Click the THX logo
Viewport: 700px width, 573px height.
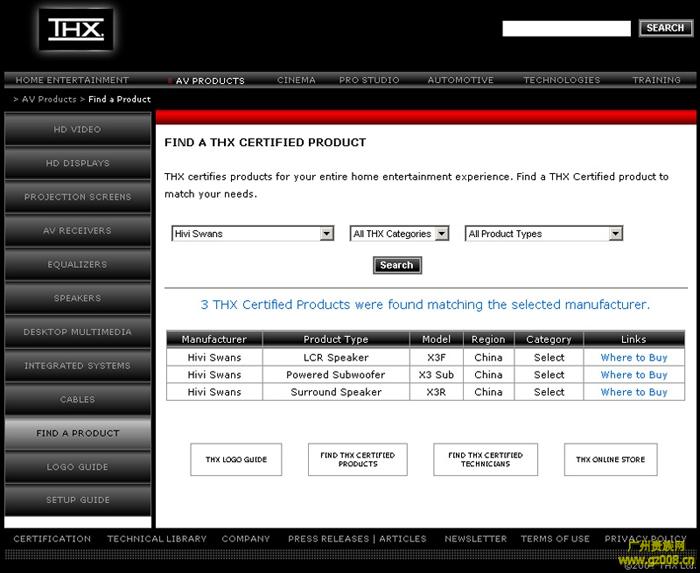click(x=76, y=29)
